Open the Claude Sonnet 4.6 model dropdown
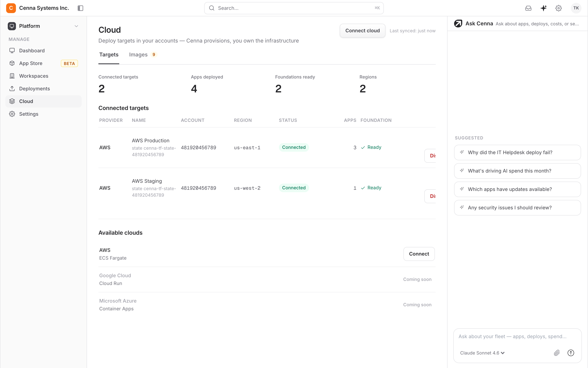Screen dimensions: 588x368 click(482, 353)
